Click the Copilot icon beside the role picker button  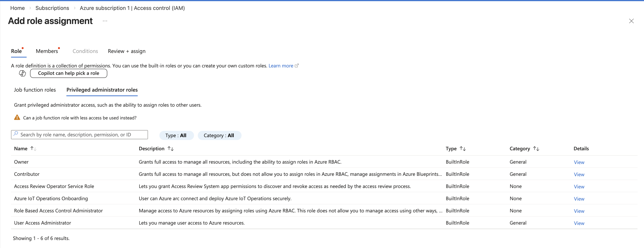pyautogui.click(x=22, y=73)
